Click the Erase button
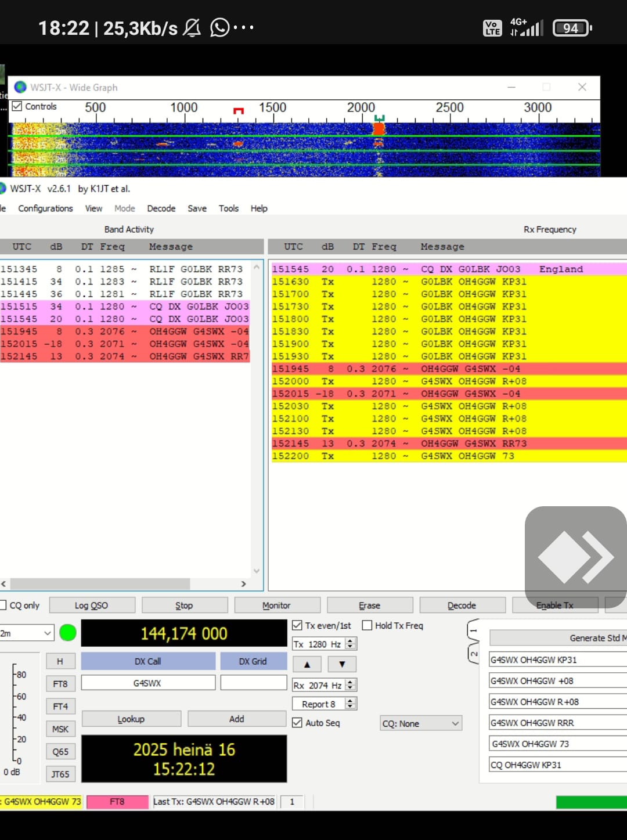This screenshot has height=840, width=627. 370,605
